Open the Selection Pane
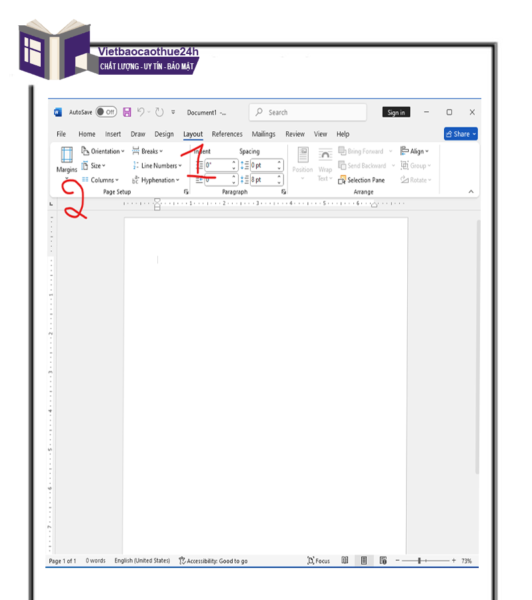The width and height of the screenshot is (532, 600). point(361,180)
